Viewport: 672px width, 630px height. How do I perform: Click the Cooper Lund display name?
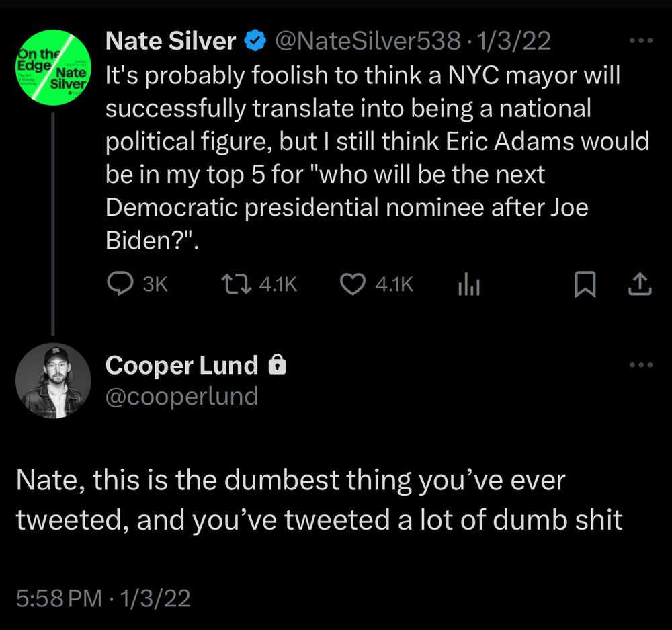[x=181, y=366]
